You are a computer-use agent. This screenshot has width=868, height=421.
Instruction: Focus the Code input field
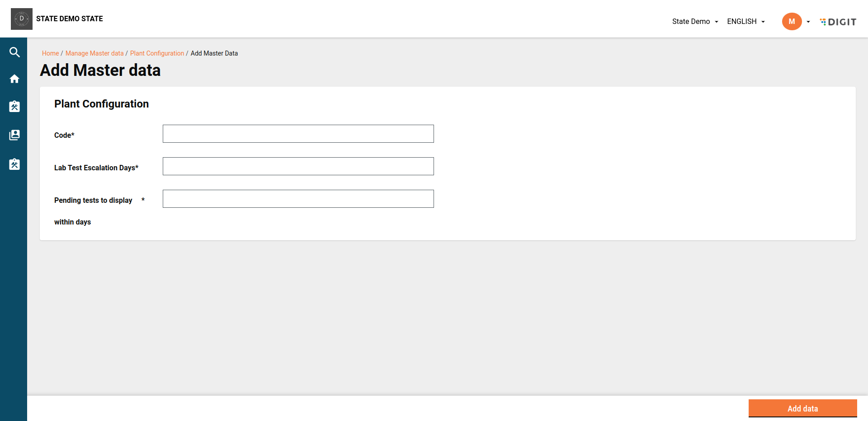click(x=298, y=134)
